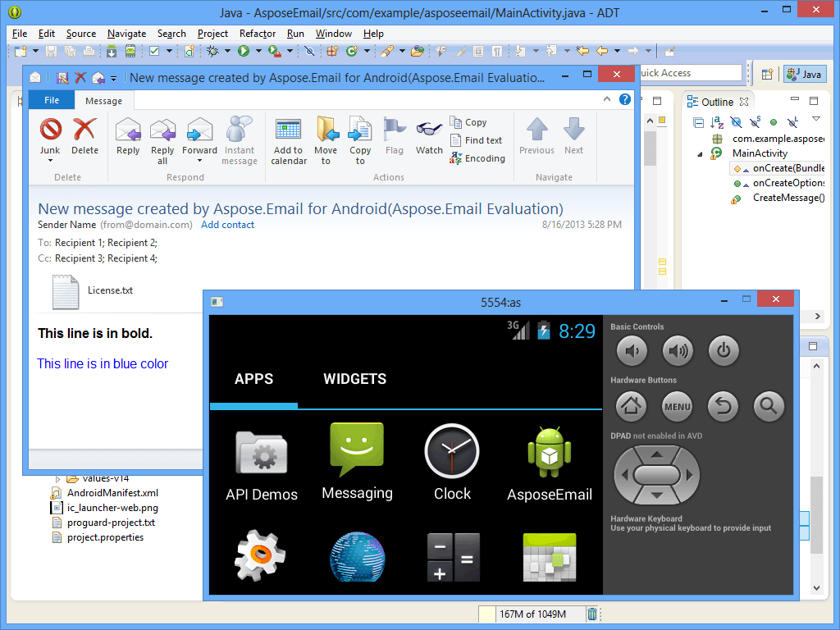
Task: Delete the message using the ribbon Delete icon
Action: (84, 130)
